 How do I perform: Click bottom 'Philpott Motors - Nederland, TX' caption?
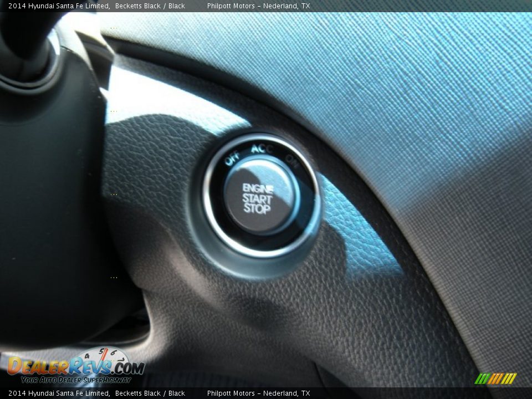click(x=258, y=393)
